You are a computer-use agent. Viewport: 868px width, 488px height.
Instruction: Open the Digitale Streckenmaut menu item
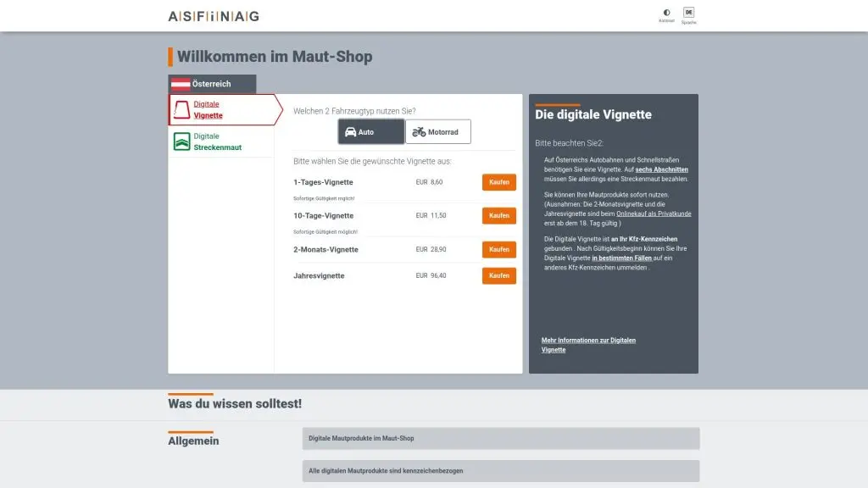coord(217,141)
